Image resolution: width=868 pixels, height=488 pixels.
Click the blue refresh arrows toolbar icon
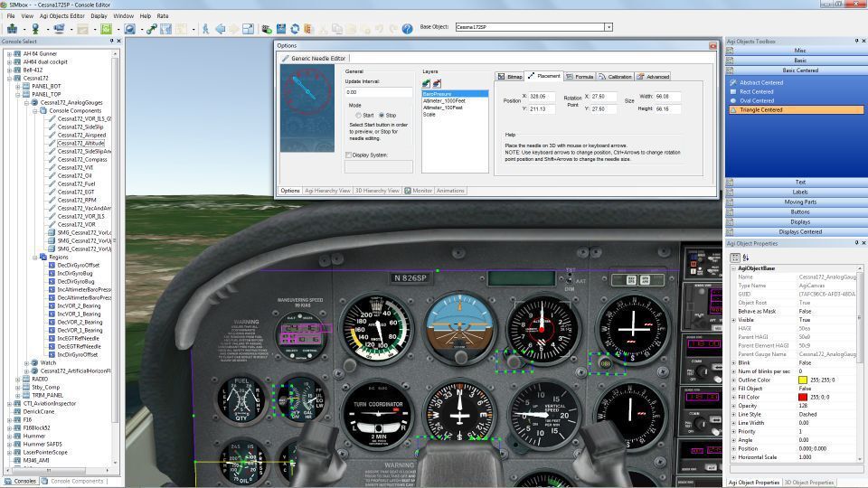tap(295, 28)
